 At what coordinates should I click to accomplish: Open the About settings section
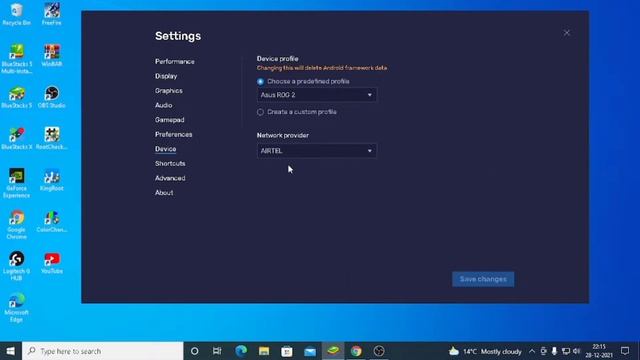tap(164, 193)
